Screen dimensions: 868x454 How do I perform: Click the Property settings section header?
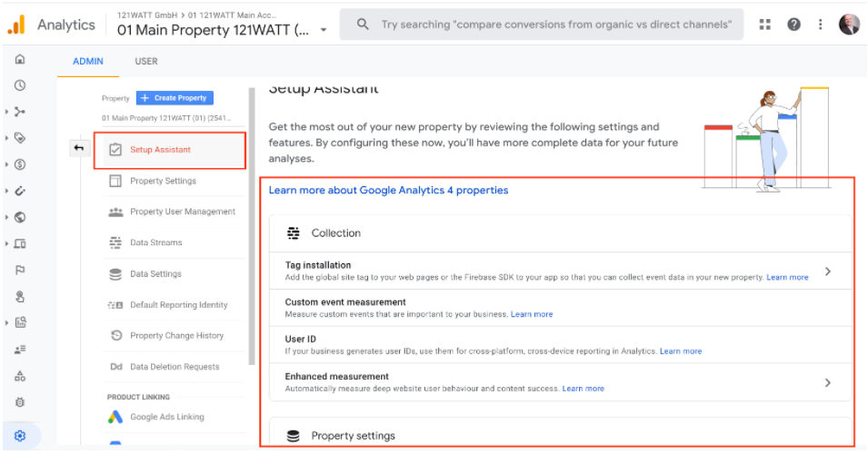[x=560, y=434]
